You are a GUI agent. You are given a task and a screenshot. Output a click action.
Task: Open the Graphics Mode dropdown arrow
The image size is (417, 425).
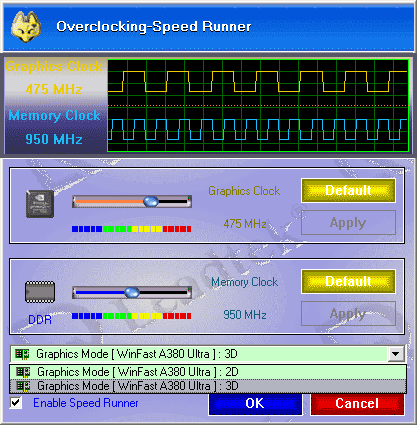click(396, 354)
